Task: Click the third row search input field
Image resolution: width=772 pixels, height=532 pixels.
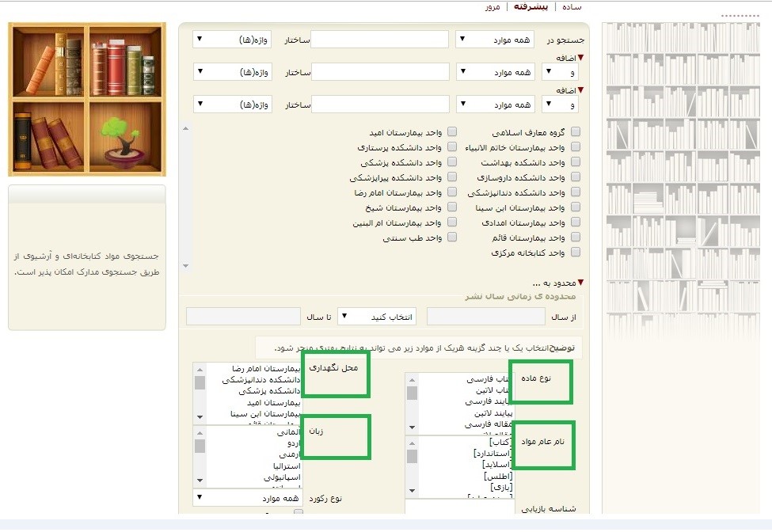Action: pos(381,104)
